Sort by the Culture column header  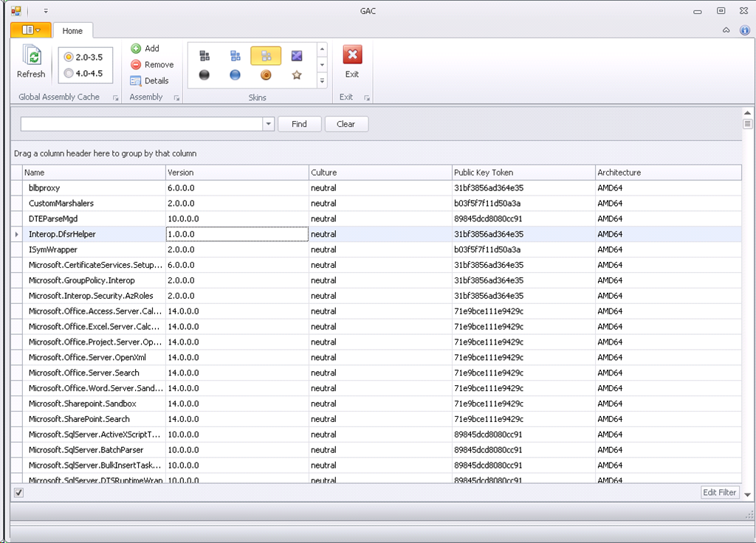(x=380, y=173)
